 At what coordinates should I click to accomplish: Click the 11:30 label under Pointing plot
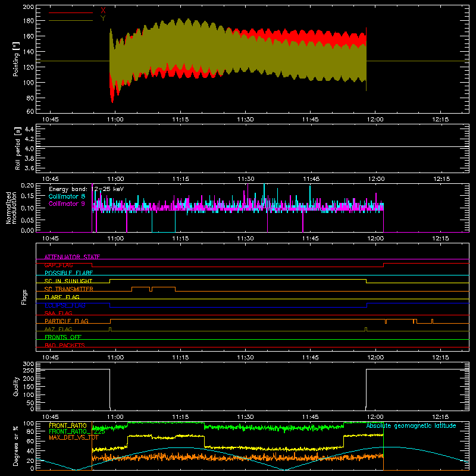coord(245,120)
